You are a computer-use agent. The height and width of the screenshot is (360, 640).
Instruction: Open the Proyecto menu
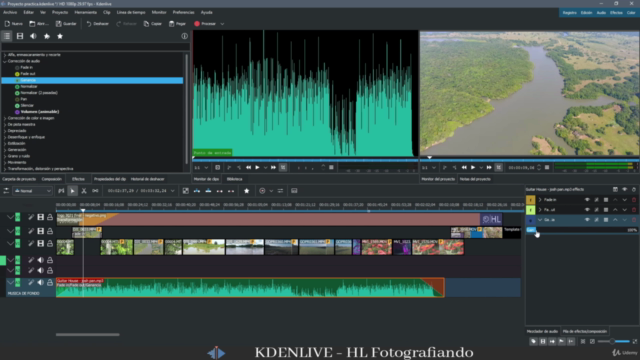tap(60, 12)
